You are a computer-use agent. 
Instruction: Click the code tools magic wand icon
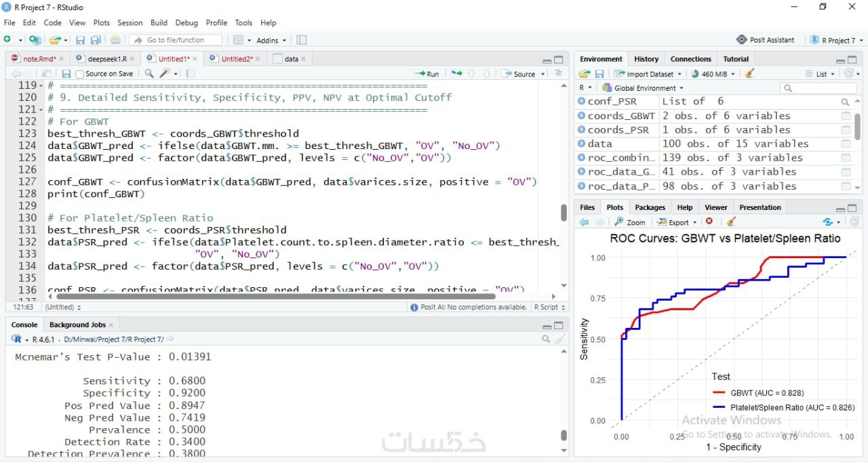tap(165, 74)
